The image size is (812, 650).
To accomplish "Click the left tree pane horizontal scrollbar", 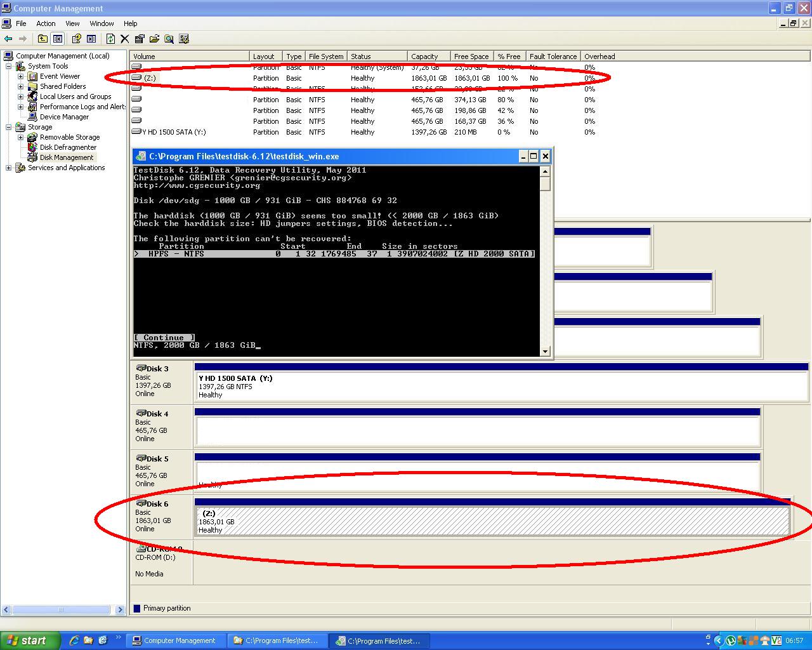I will coord(61,609).
